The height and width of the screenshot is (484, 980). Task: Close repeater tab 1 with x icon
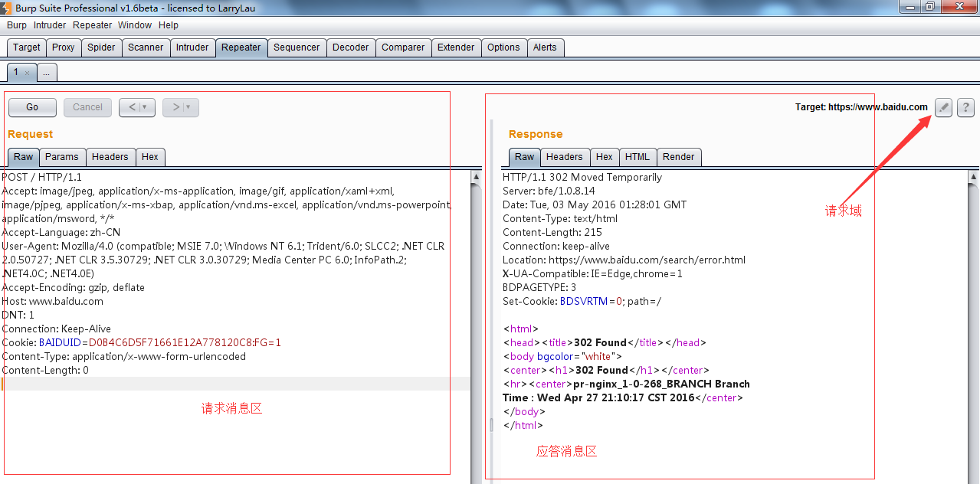(27, 73)
